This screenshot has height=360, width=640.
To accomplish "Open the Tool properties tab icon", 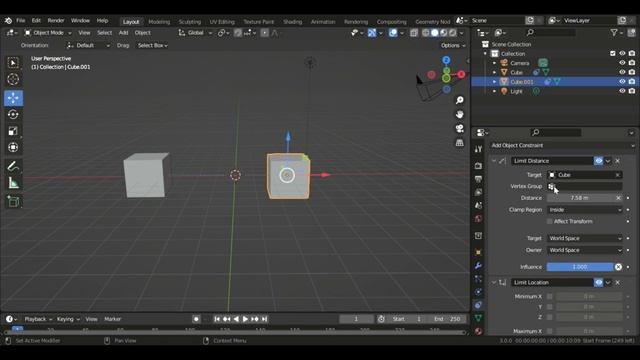I will 478,149.
